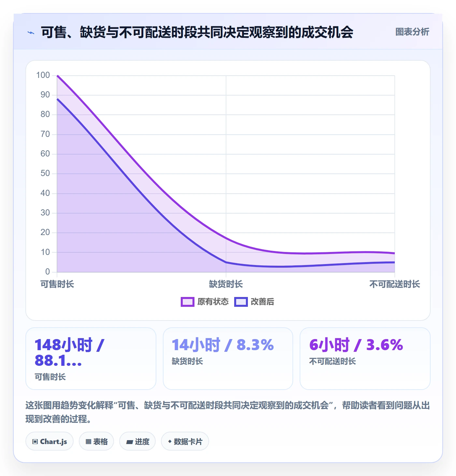Click the 可售时长 x-axis label
The image size is (456, 476).
57,284
